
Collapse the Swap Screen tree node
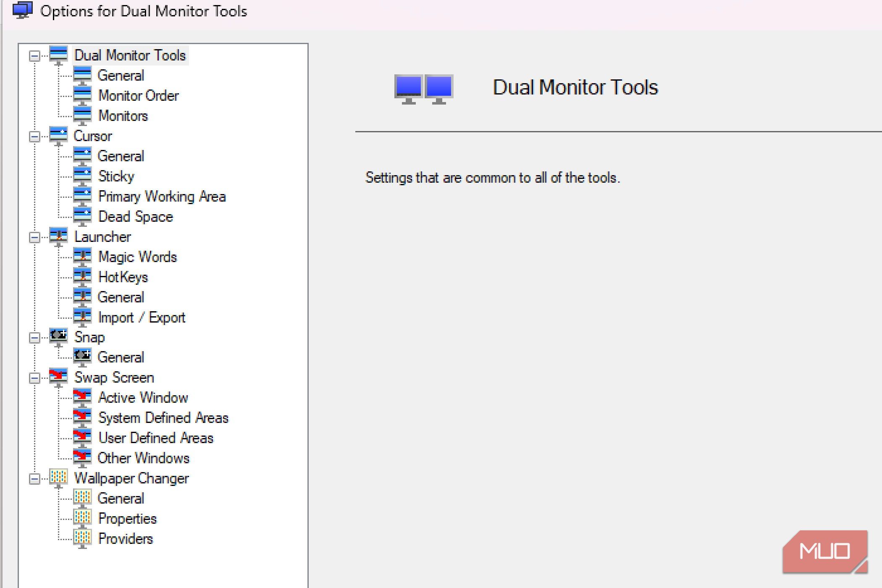34,378
